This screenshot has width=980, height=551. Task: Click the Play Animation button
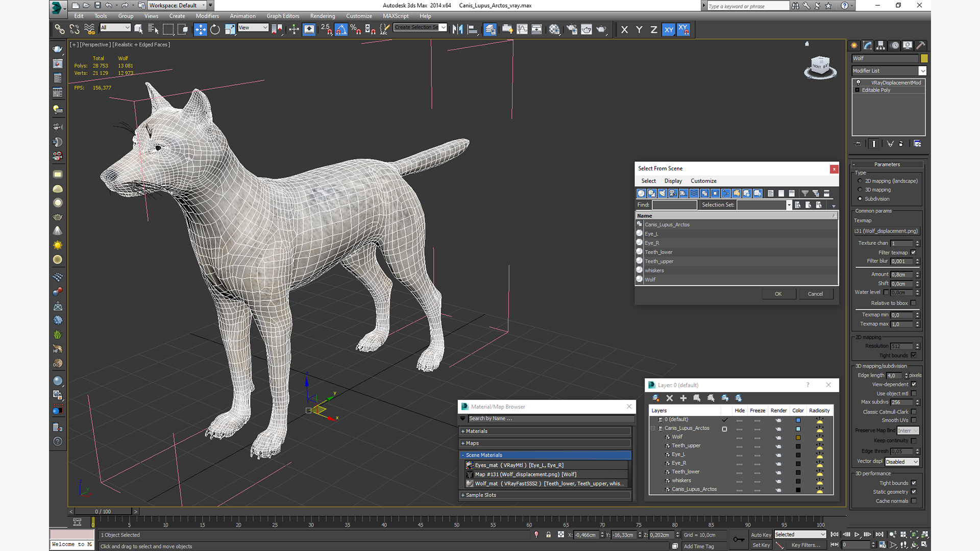pos(857,534)
